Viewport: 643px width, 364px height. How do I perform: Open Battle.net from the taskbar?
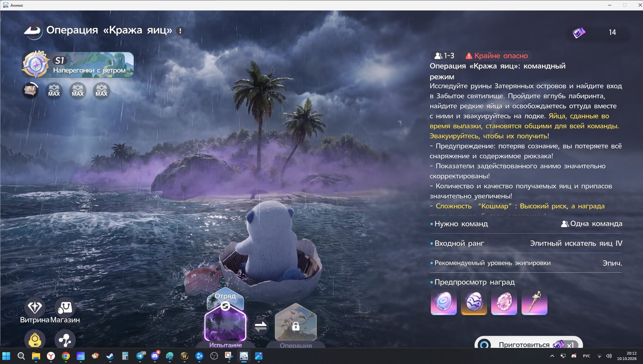(x=199, y=356)
